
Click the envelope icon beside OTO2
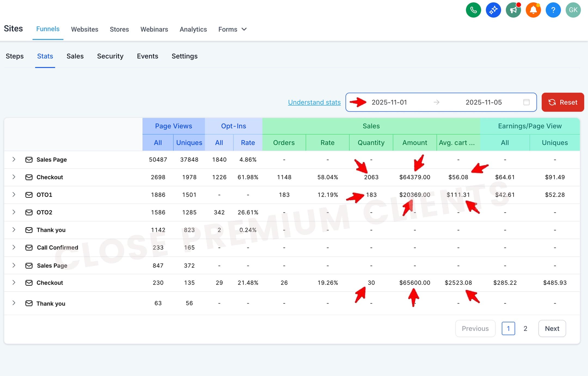(x=29, y=212)
